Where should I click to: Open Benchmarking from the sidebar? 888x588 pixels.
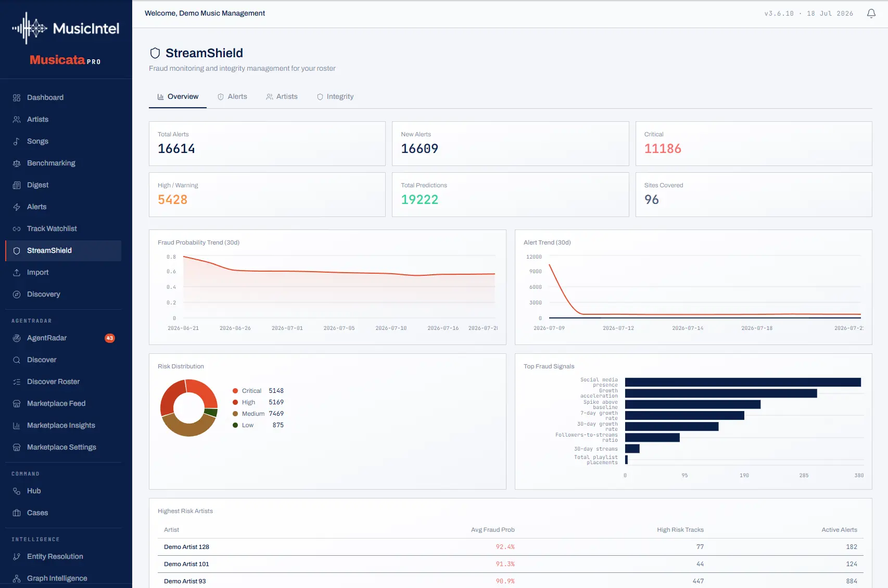pos(63,163)
